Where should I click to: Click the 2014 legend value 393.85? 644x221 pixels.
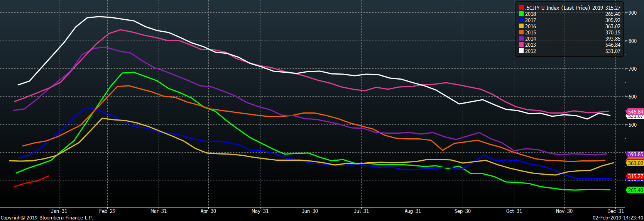click(x=613, y=39)
